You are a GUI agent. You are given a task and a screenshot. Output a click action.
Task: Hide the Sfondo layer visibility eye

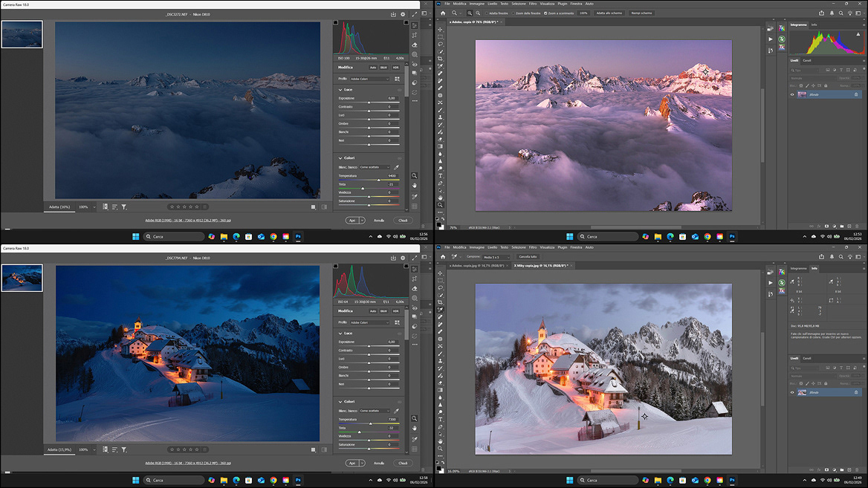(x=792, y=94)
